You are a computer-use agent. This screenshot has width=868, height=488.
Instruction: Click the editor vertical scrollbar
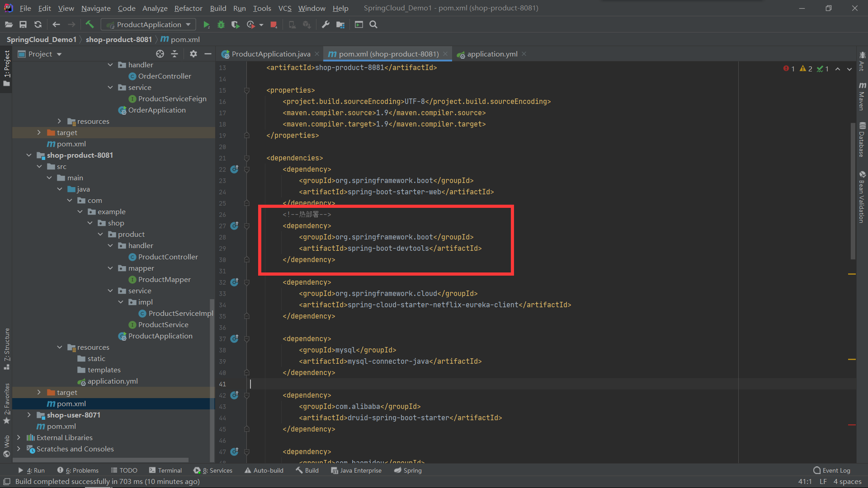click(x=853, y=190)
